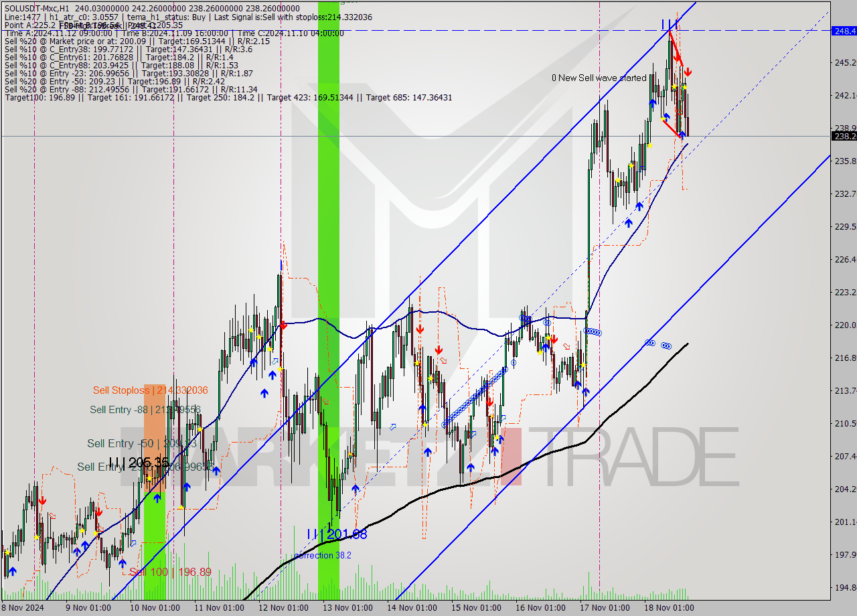Click the '17 Nov 01:00' date label
857x616 pixels.
point(605,608)
